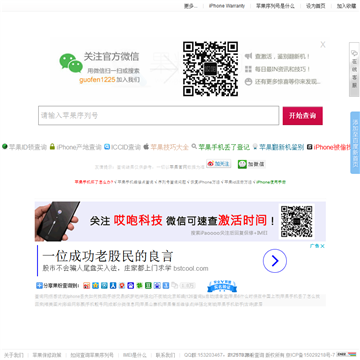
Task: Open the iPhone产地查询 link
Action: click(x=79, y=147)
